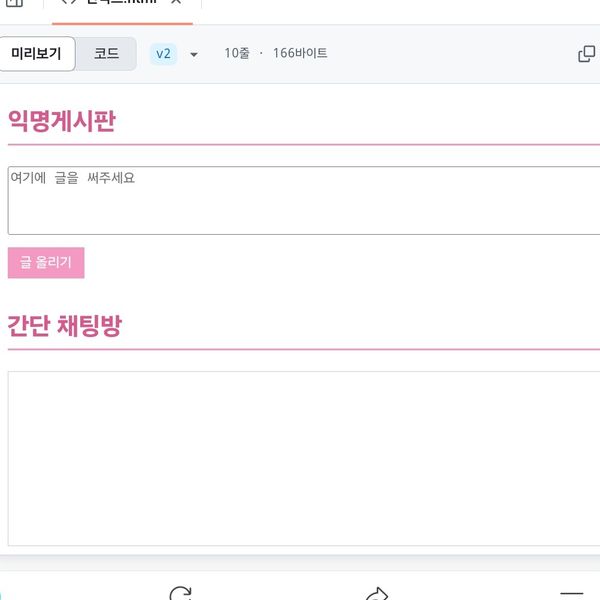Close the open .html file tab
The height and width of the screenshot is (600, 600).
(x=176, y=4)
